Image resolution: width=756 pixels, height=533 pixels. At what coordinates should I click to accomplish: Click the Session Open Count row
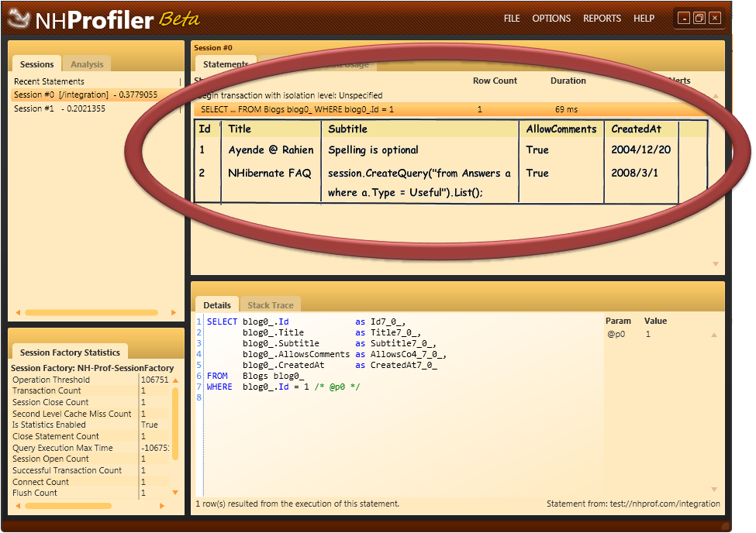point(91,459)
